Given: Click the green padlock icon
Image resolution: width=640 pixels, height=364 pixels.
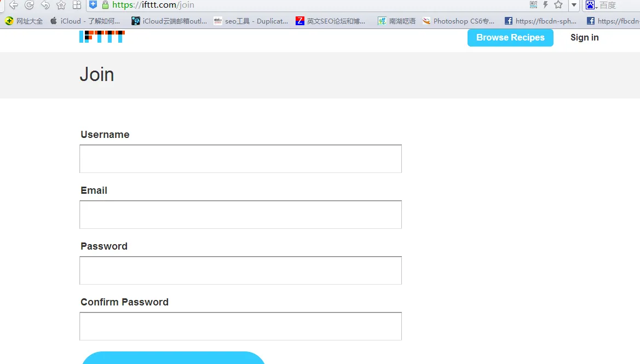Looking at the screenshot, I should [x=105, y=5].
